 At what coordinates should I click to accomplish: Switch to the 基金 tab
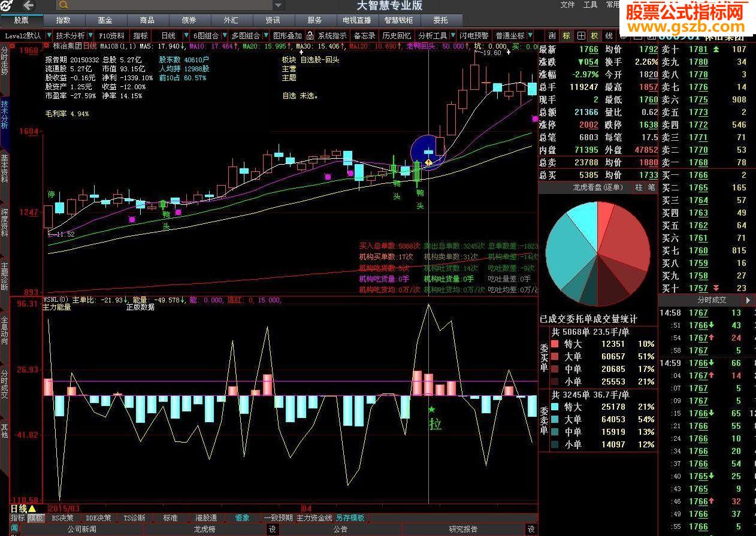click(x=105, y=20)
